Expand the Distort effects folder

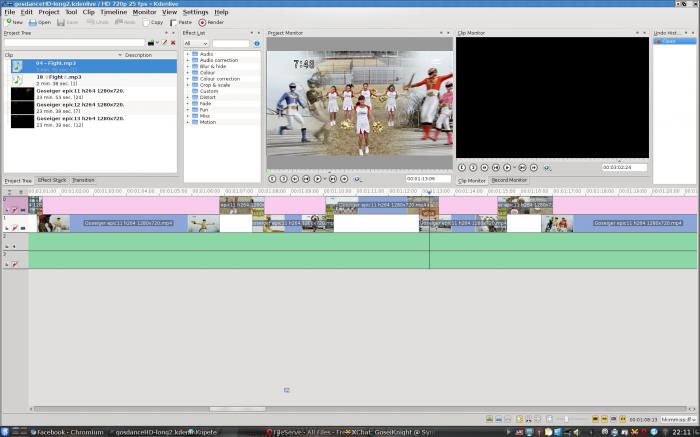point(188,97)
